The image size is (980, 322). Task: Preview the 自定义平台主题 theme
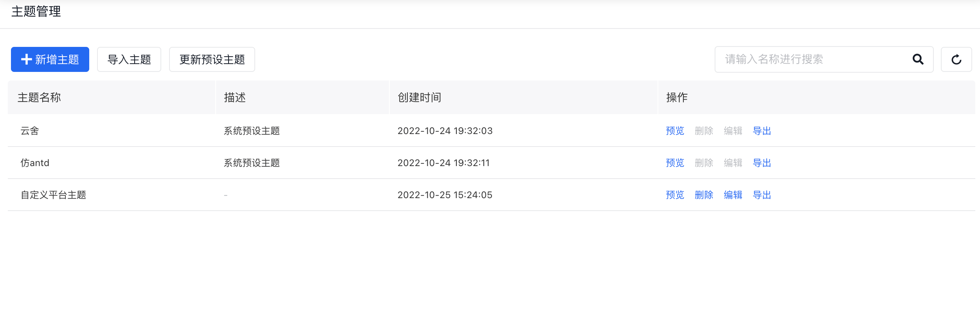675,195
